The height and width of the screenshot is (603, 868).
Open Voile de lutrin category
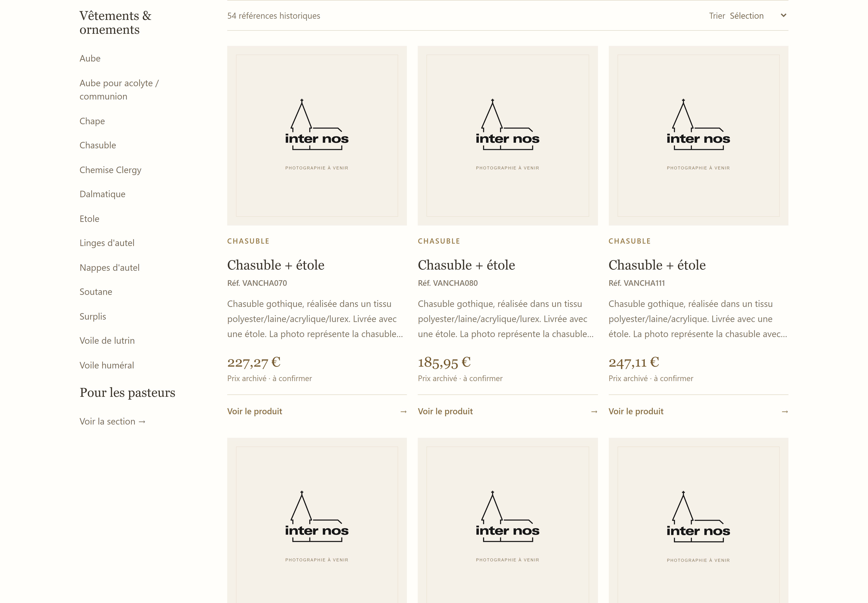point(107,340)
